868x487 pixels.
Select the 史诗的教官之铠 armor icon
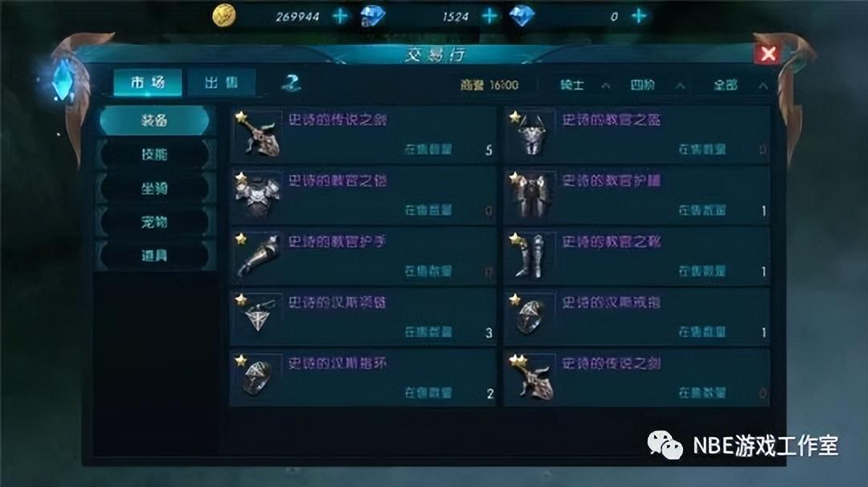tap(257, 195)
